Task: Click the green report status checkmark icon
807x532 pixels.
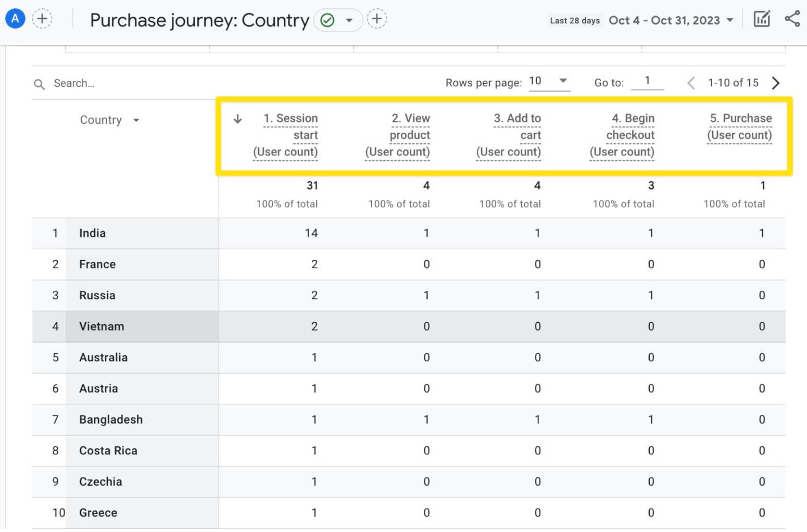Action: coord(327,20)
